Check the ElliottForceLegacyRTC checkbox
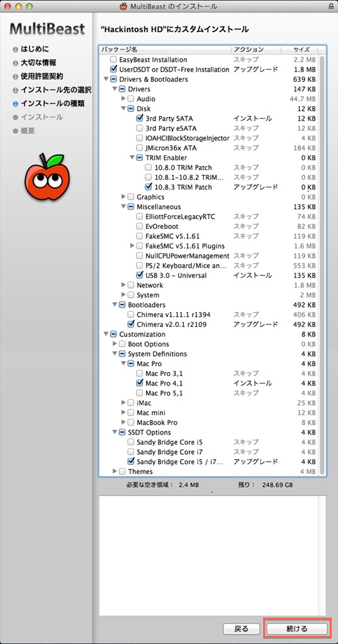The width and height of the screenshot is (338, 644). click(140, 216)
